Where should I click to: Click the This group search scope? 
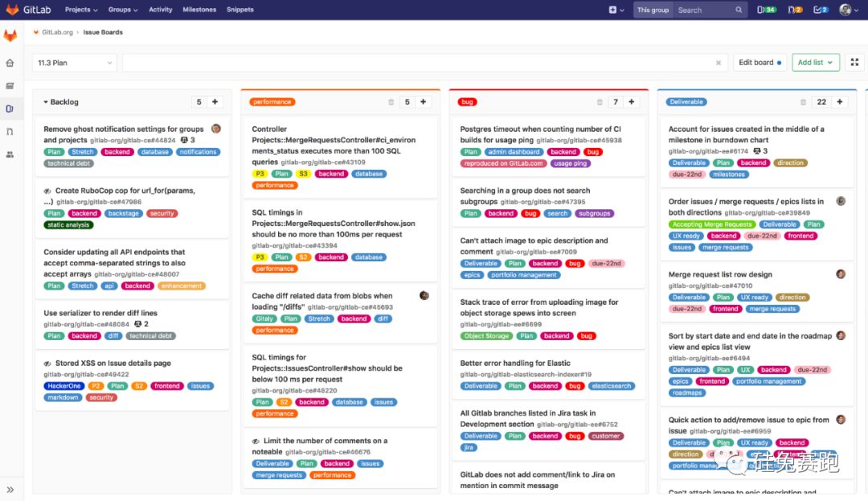pyautogui.click(x=653, y=10)
